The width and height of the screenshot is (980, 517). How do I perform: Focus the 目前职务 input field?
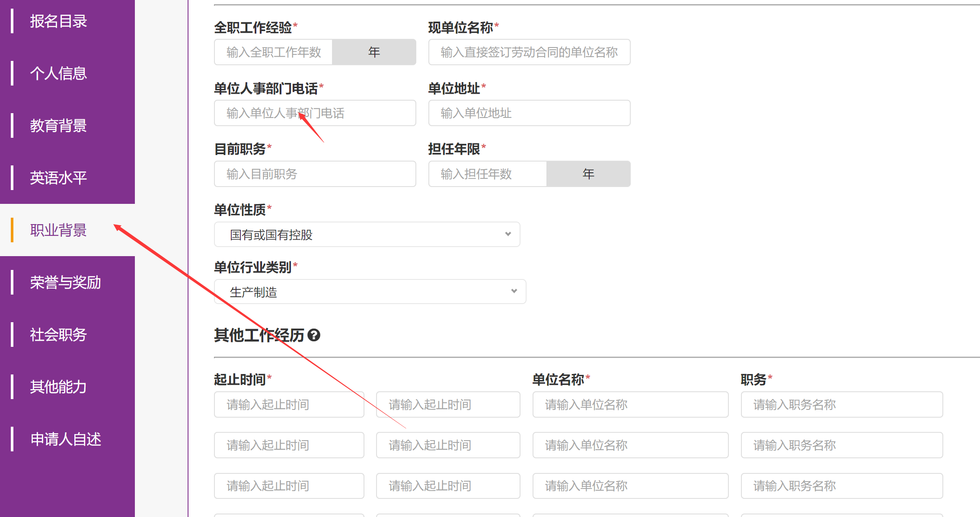[315, 174]
